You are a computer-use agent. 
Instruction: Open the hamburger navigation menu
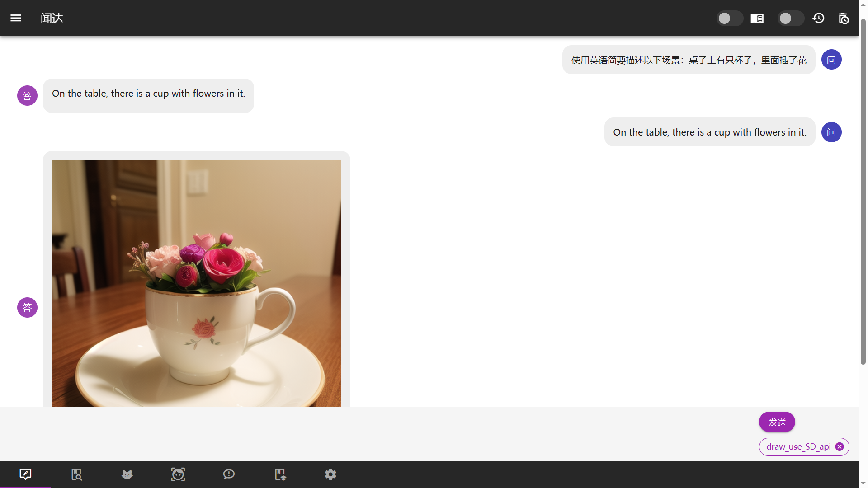tap(16, 18)
